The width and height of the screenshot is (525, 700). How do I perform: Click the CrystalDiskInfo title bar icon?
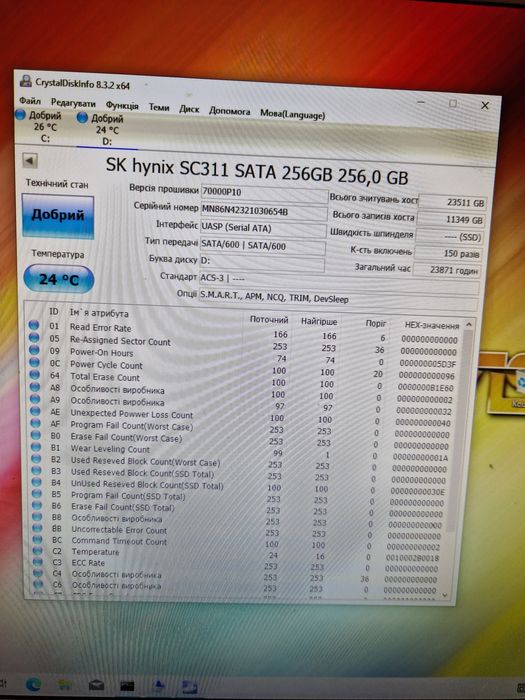pyautogui.click(x=26, y=80)
